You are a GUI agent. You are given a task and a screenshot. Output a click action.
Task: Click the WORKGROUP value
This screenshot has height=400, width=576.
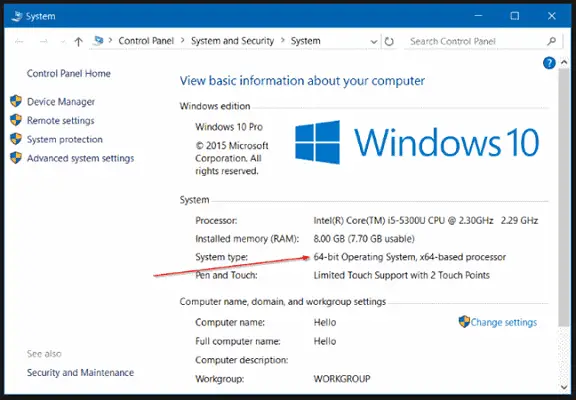(x=342, y=379)
